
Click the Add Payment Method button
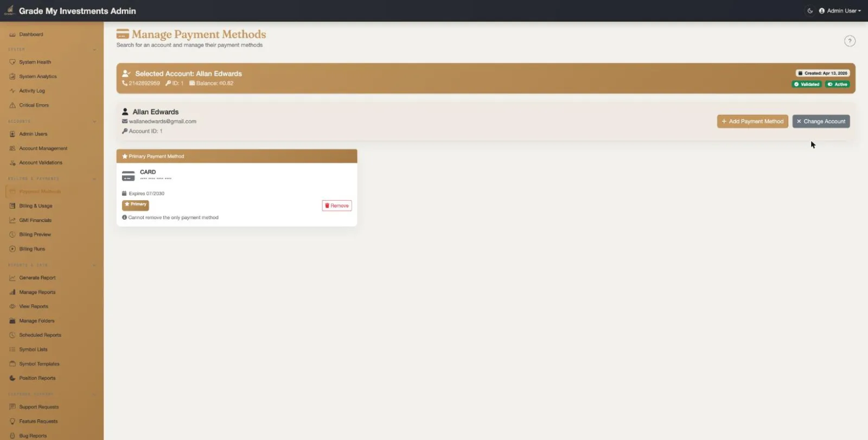752,122
